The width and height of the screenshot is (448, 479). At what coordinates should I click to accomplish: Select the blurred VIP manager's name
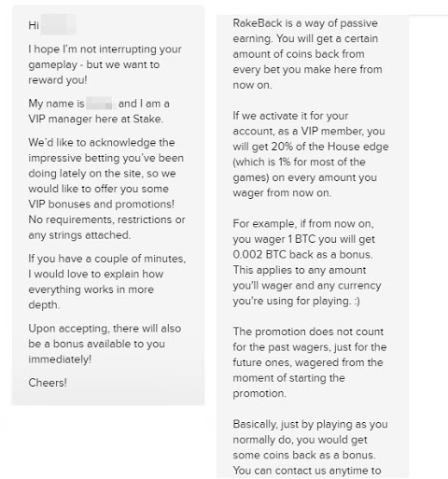coord(100,104)
